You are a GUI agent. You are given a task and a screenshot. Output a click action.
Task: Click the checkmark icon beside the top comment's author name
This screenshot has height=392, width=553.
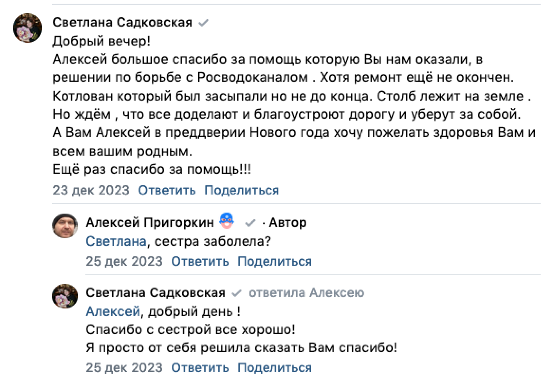[x=203, y=23]
